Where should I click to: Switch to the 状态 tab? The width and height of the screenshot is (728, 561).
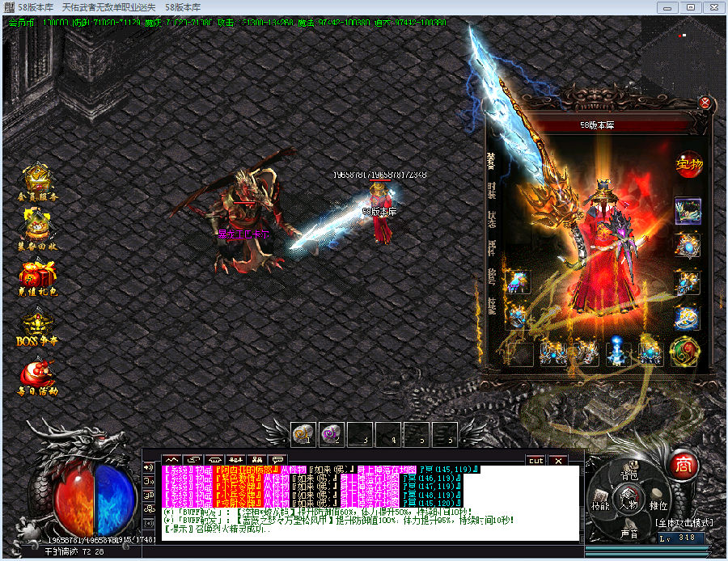pos(491,219)
